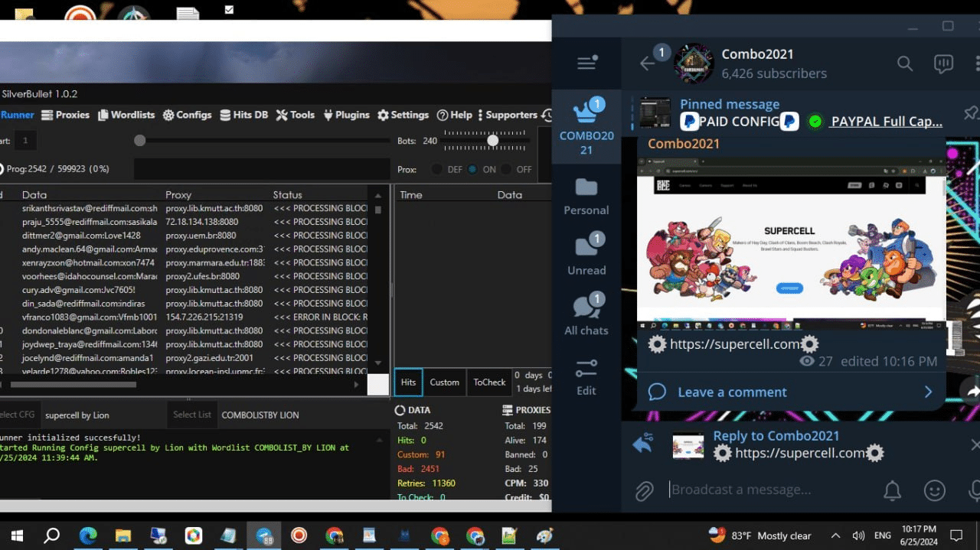Open the volume control in system tray

pyautogui.click(x=858, y=535)
